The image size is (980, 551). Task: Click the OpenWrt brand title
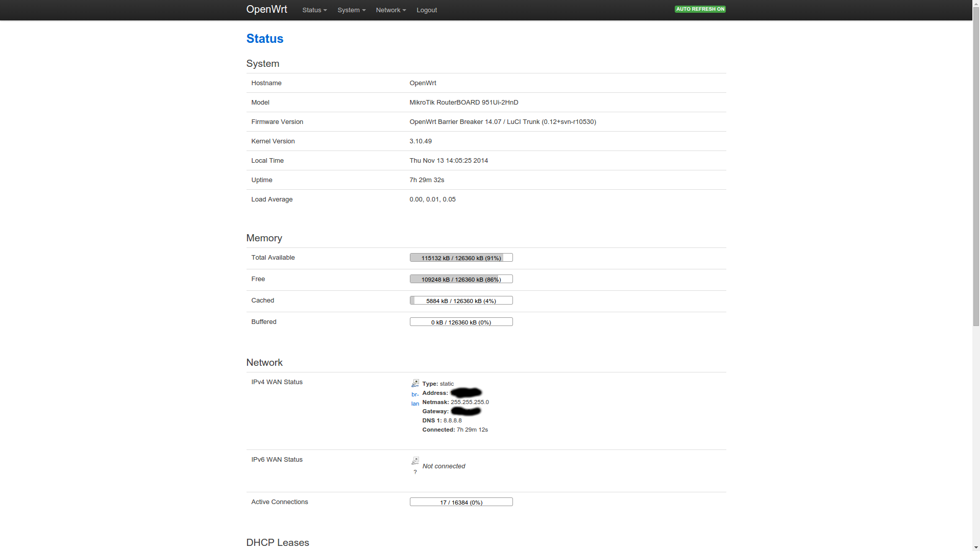point(266,10)
